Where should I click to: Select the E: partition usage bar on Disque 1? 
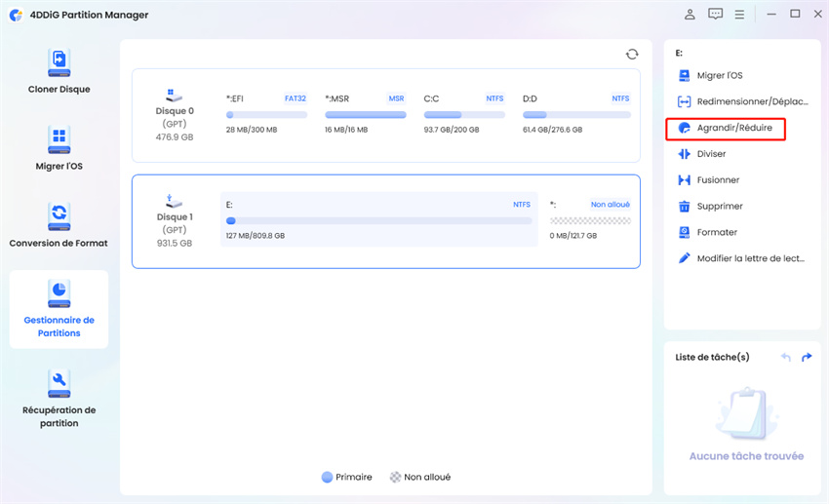point(378,221)
